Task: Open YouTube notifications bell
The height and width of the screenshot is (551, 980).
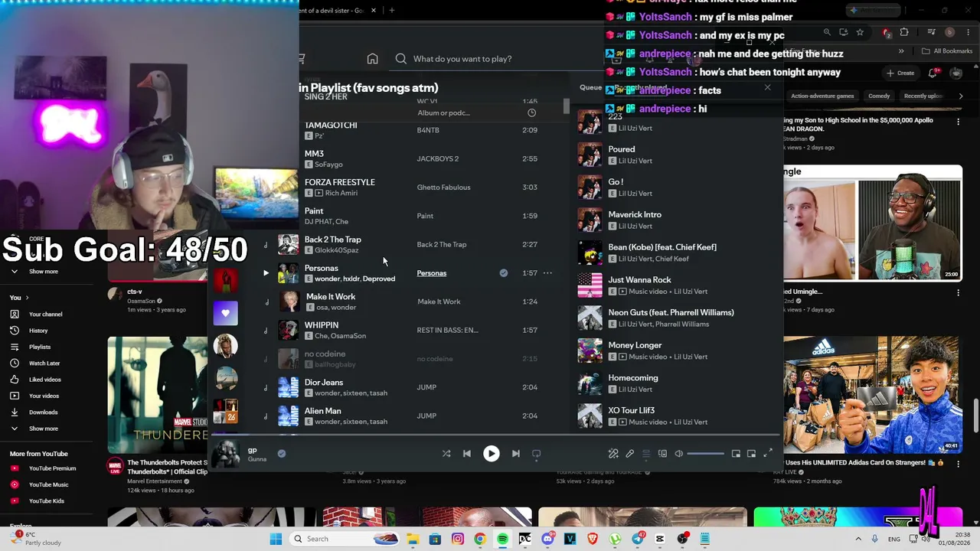Action: [933, 73]
